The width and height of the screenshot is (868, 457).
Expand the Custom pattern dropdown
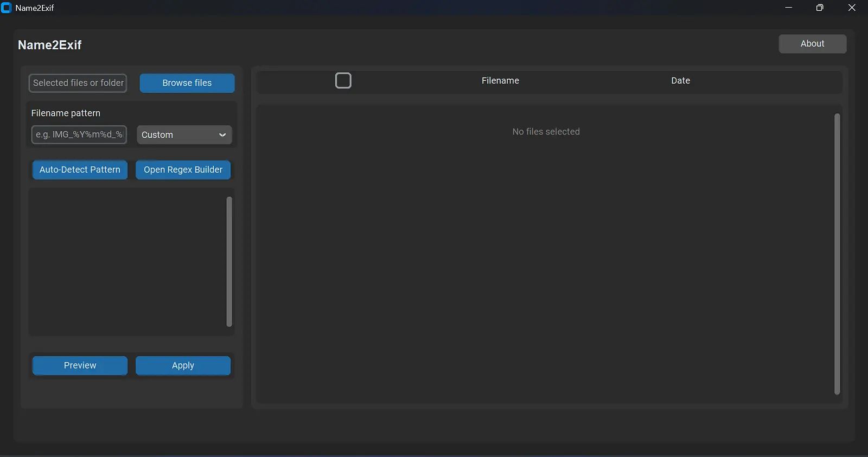(x=184, y=135)
